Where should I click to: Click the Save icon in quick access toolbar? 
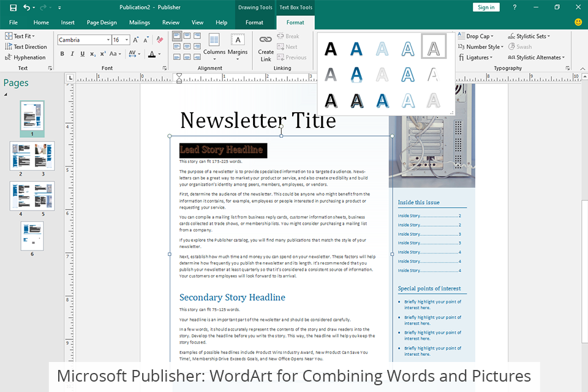coord(13,7)
